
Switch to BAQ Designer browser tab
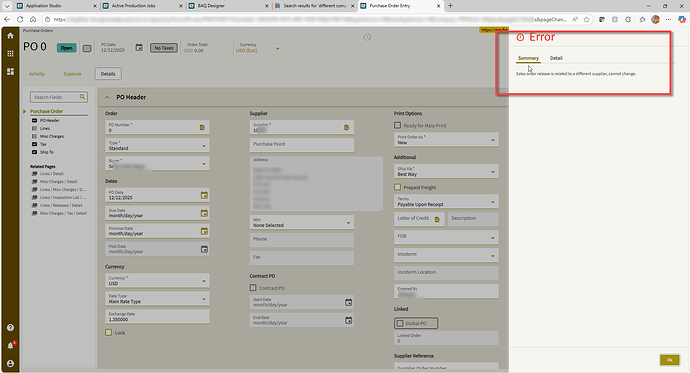pyautogui.click(x=228, y=6)
